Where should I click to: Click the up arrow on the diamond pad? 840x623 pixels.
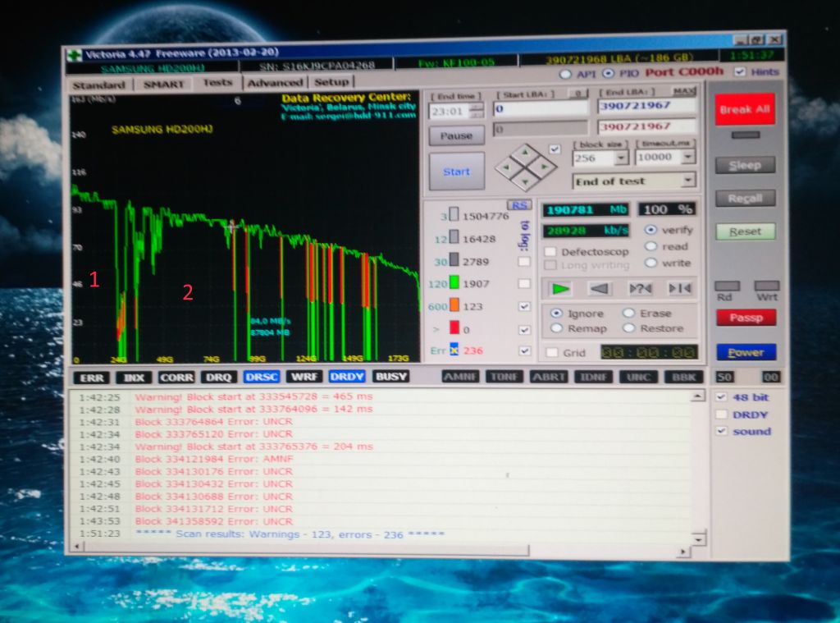(x=526, y=153)
